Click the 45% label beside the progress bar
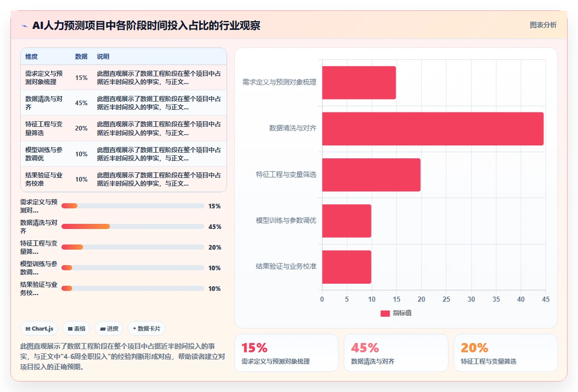 [x=215, y=227]
